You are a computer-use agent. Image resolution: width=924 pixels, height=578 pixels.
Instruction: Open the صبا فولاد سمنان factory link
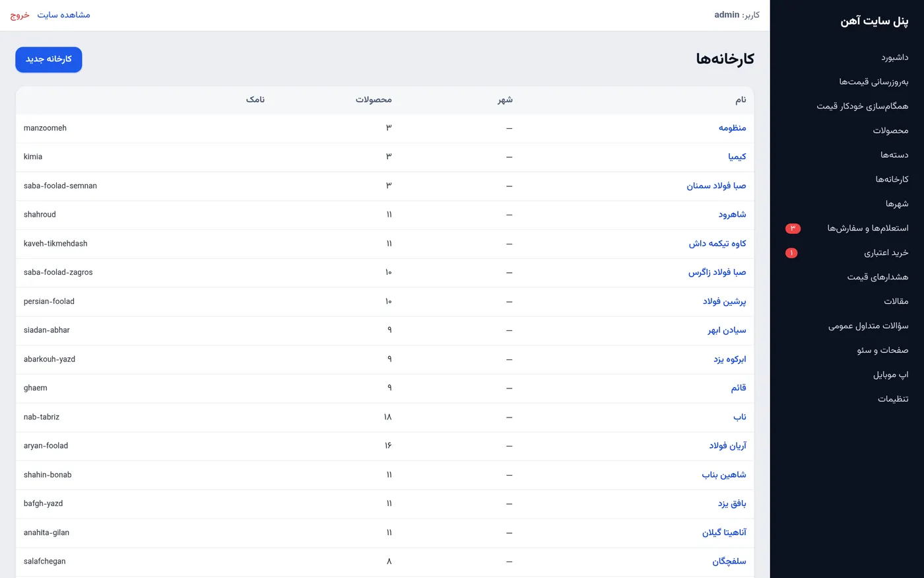click(x=716, y=186)
